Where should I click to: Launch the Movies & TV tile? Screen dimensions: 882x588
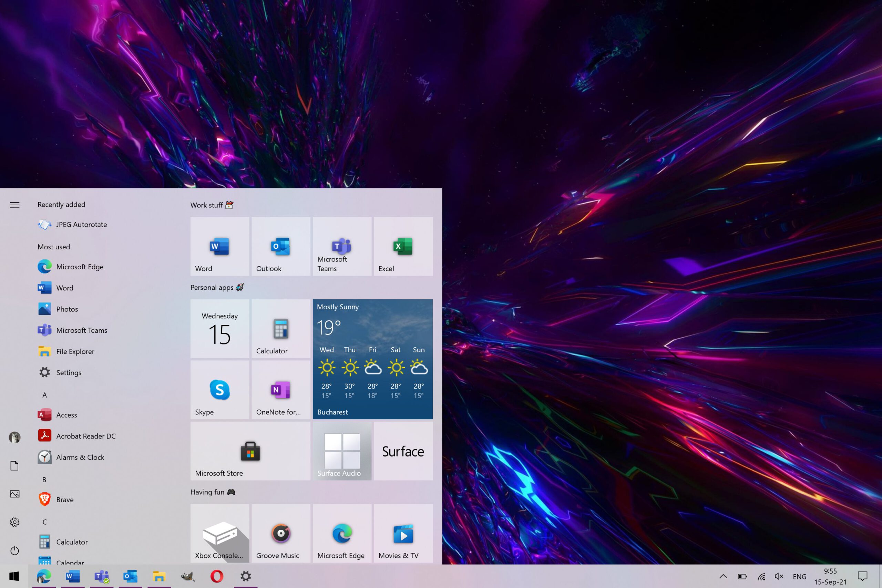click(403, 533)
